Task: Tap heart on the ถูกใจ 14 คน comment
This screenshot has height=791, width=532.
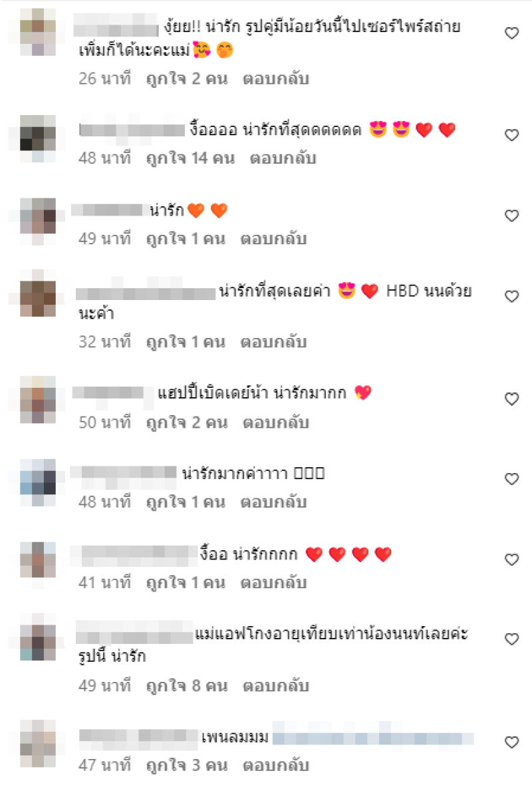Action: (512, 134)
